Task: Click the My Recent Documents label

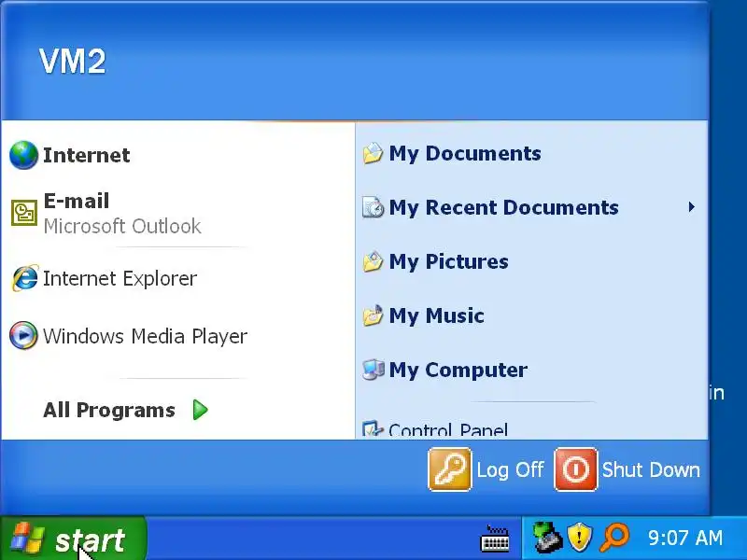Action: click(x=503, y=207)
